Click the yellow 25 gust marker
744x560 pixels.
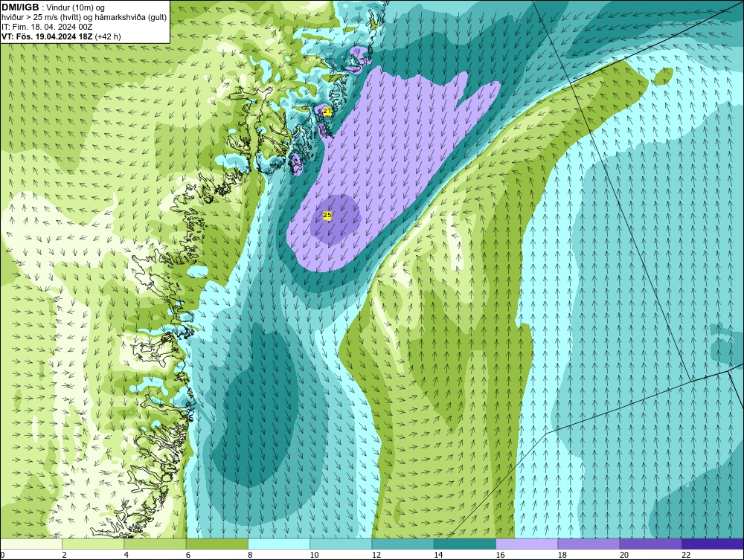coord(327,215)
